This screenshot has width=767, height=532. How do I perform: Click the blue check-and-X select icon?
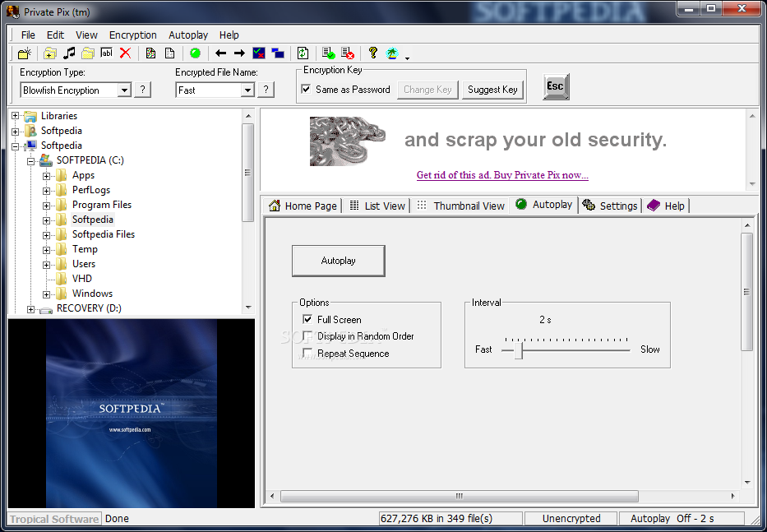[x=259, y=53]
